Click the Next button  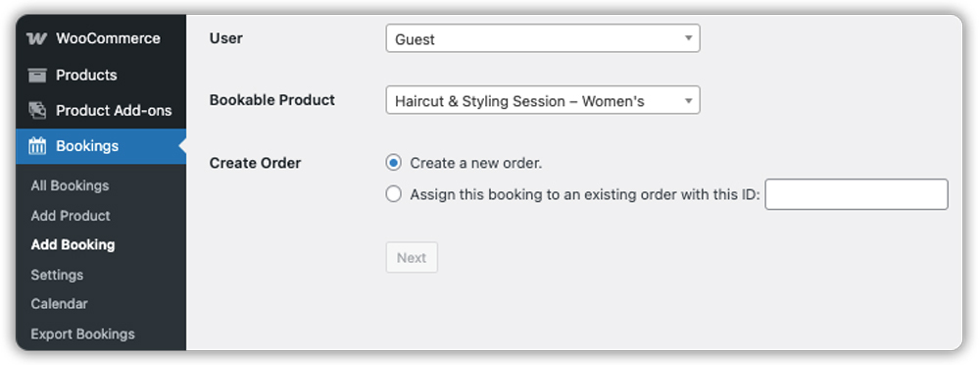point(412,258)
